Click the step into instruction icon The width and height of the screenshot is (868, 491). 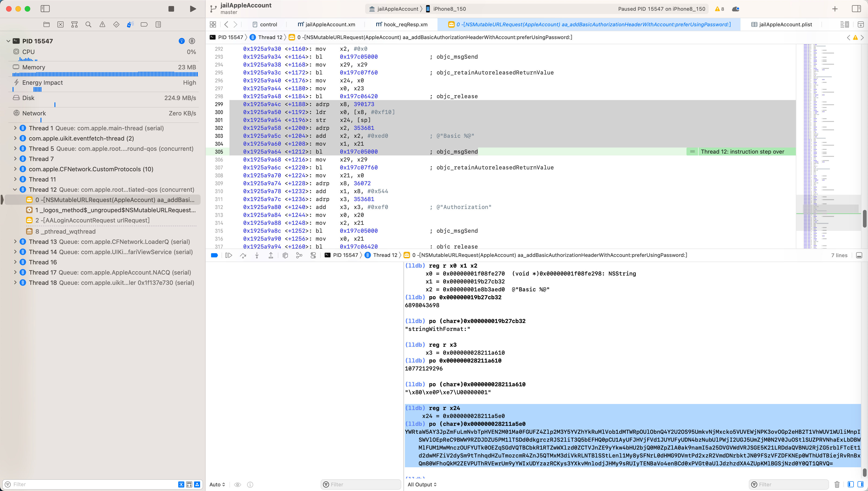(x=257, y=255)
